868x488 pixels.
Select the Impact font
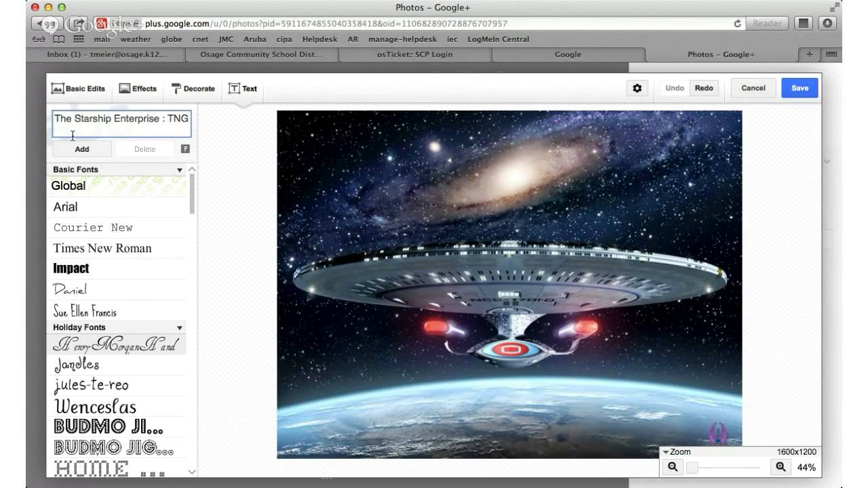(117, 268)
